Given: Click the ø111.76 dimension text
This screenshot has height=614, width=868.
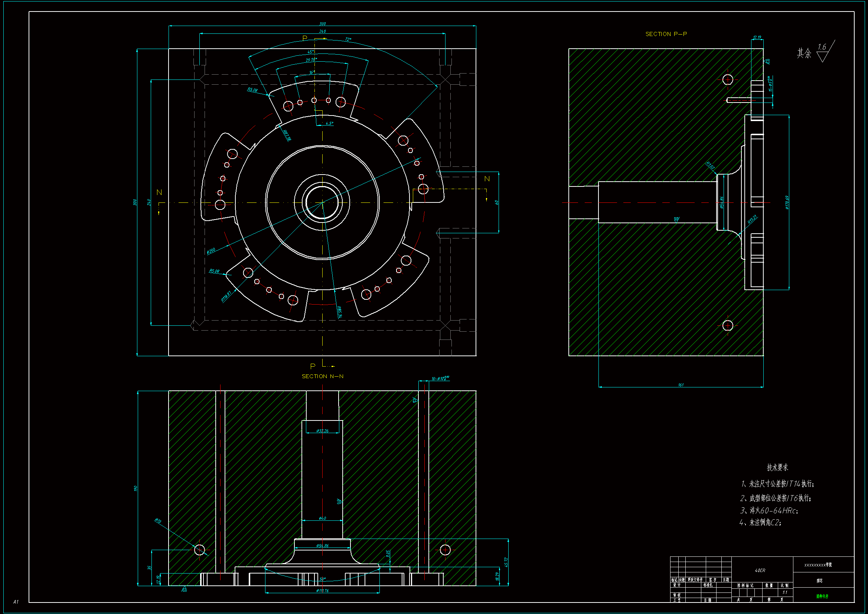Looking at the screenshot, I should [x=323, y=591].
